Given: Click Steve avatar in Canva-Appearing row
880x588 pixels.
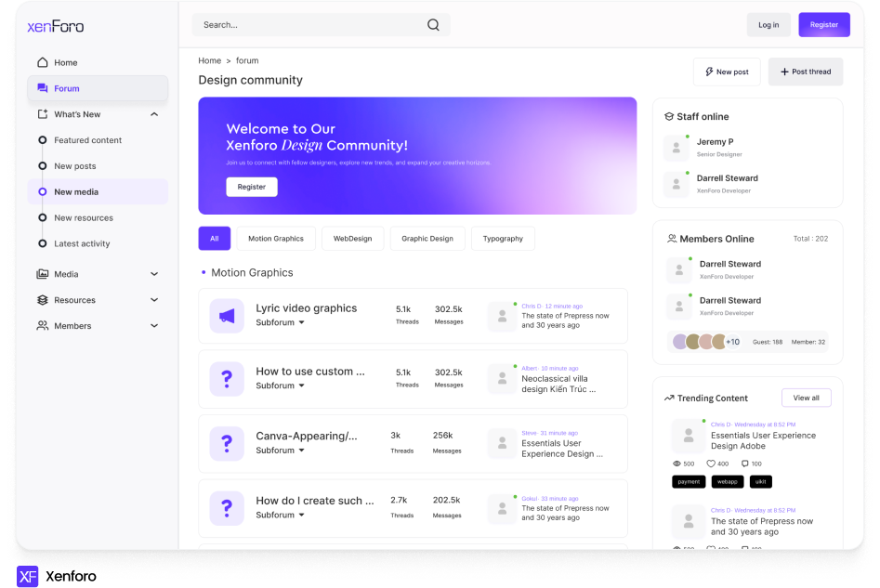Looking at the screenshot, I should (503, 444).
